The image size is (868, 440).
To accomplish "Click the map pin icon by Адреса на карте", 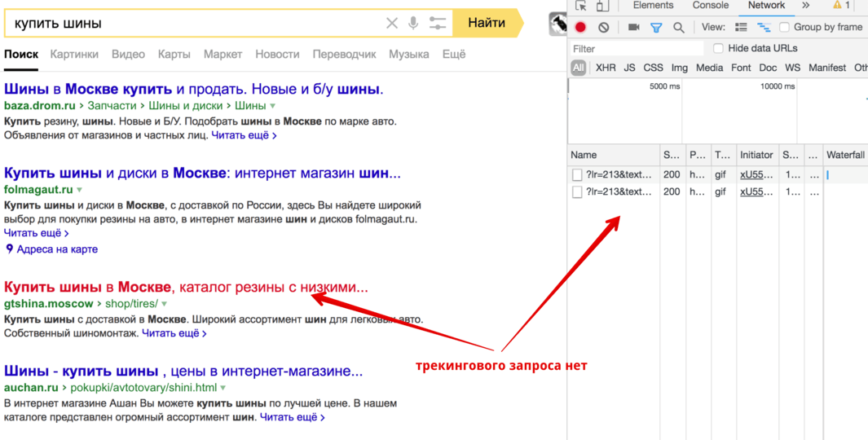I will click(9, 249).
